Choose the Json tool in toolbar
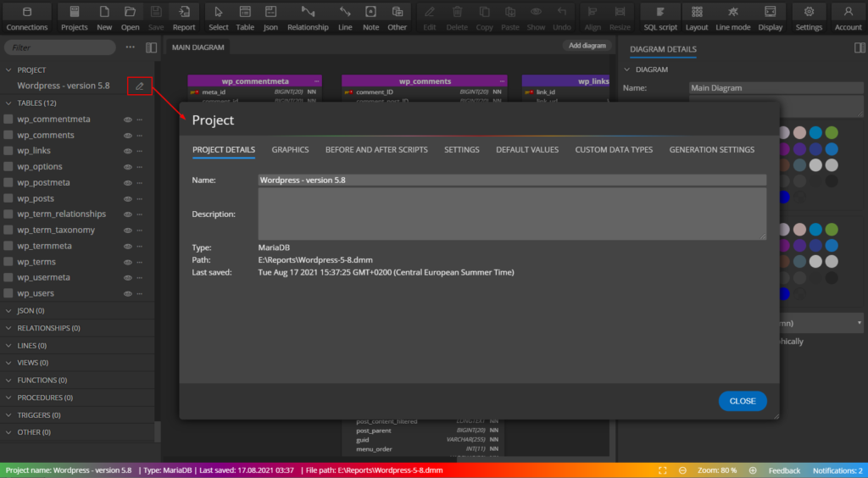The image size is (868, 478). pos(270,18)
